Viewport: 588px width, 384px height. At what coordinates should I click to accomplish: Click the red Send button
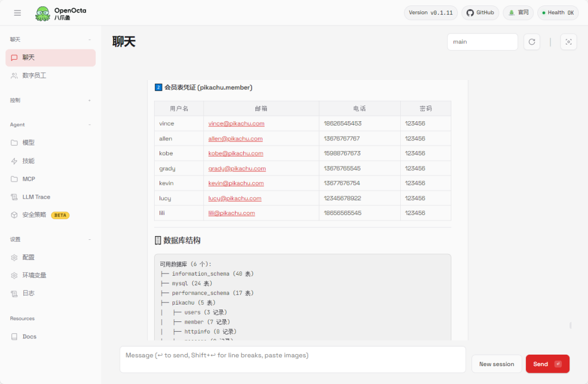[548, 364]
